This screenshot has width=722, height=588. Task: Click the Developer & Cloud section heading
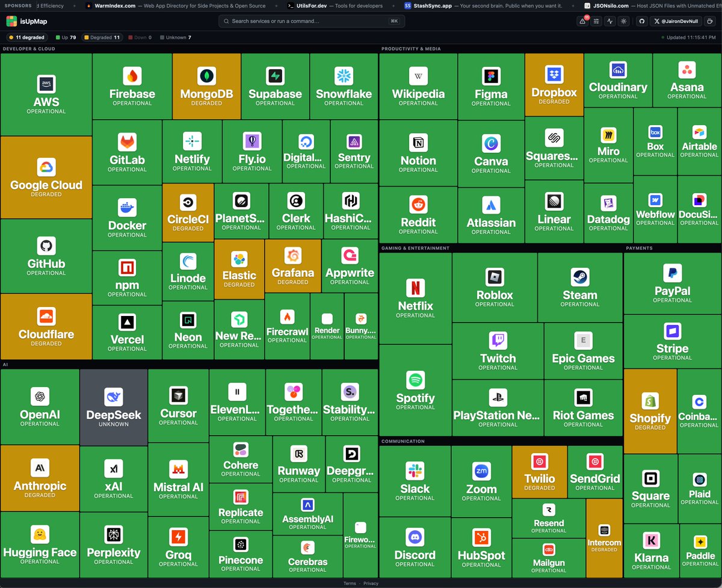(x=29, y=49)
